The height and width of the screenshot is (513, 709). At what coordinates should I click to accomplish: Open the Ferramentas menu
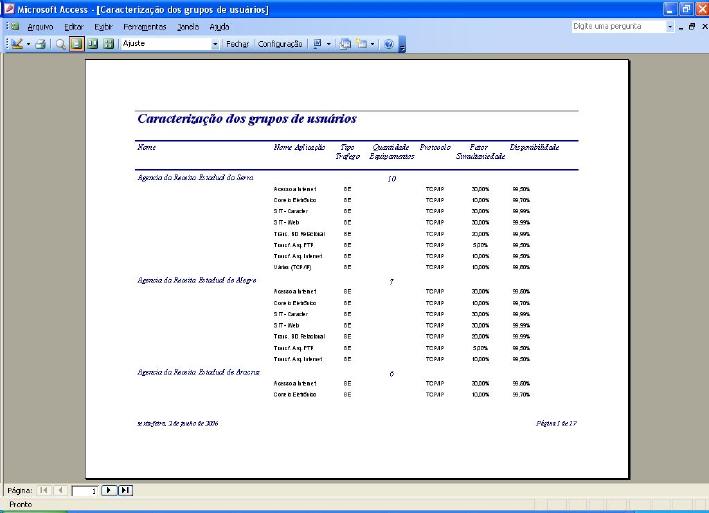pyautogui.click(x=145, y=27)
